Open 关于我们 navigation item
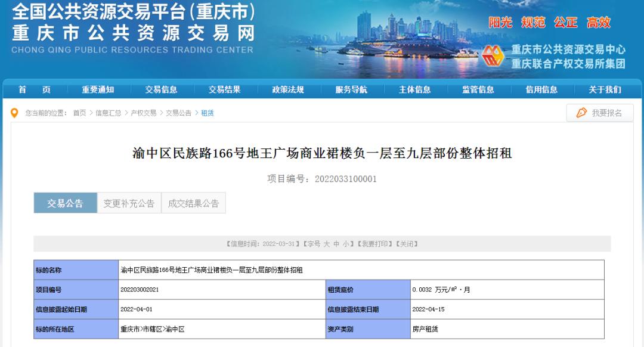The height and width of the screenshot is (347, 644). coord(605,89)
